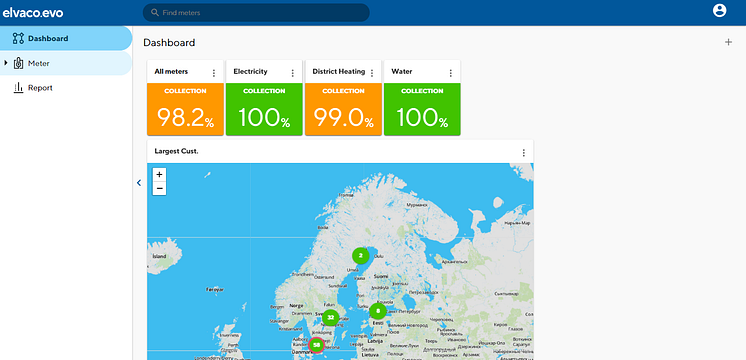Zoom out on the map
746x360 pixels.
[x=159, y=188]
